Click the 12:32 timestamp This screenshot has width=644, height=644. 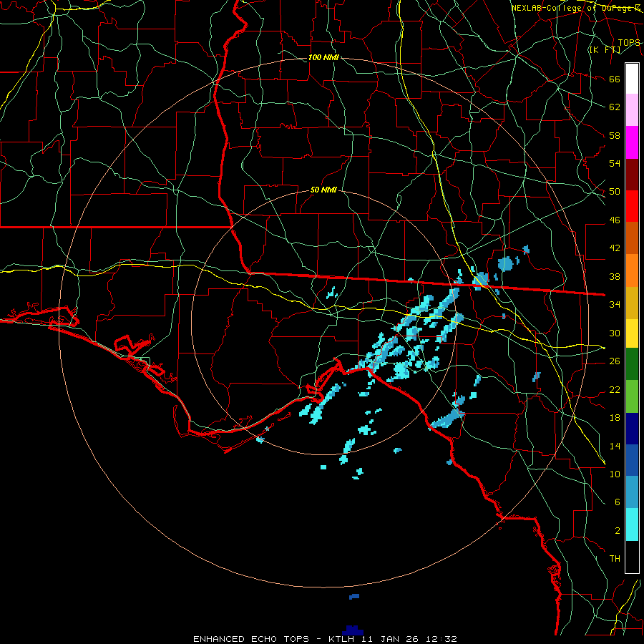point(442,639)
